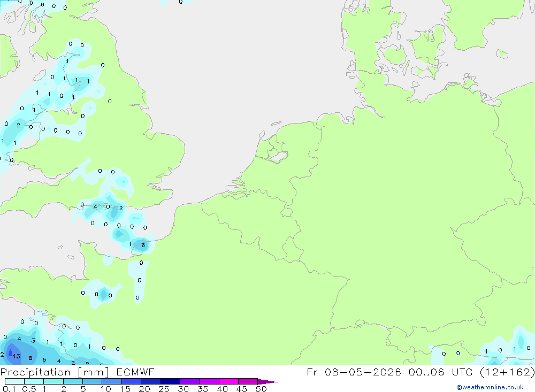Image resolution: width=535 pixels, height=392 pixels.
Task: Click the "13" mm value on the map
Action: pos(17,356)
